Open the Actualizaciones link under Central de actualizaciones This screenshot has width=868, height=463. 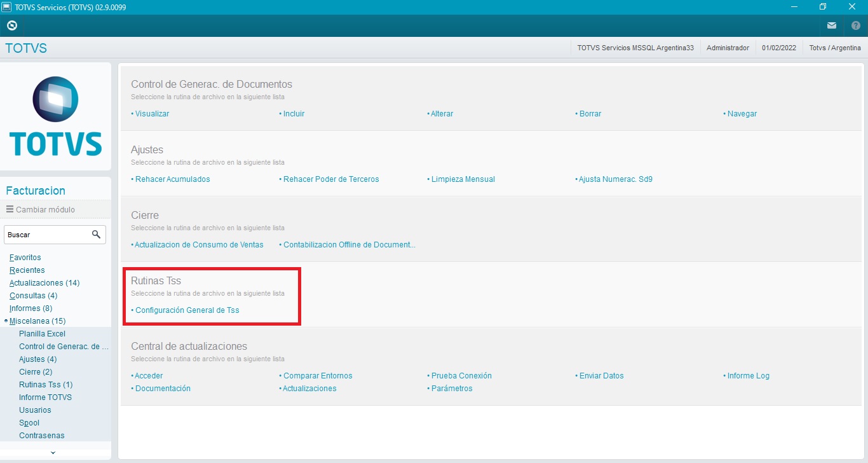309,389
